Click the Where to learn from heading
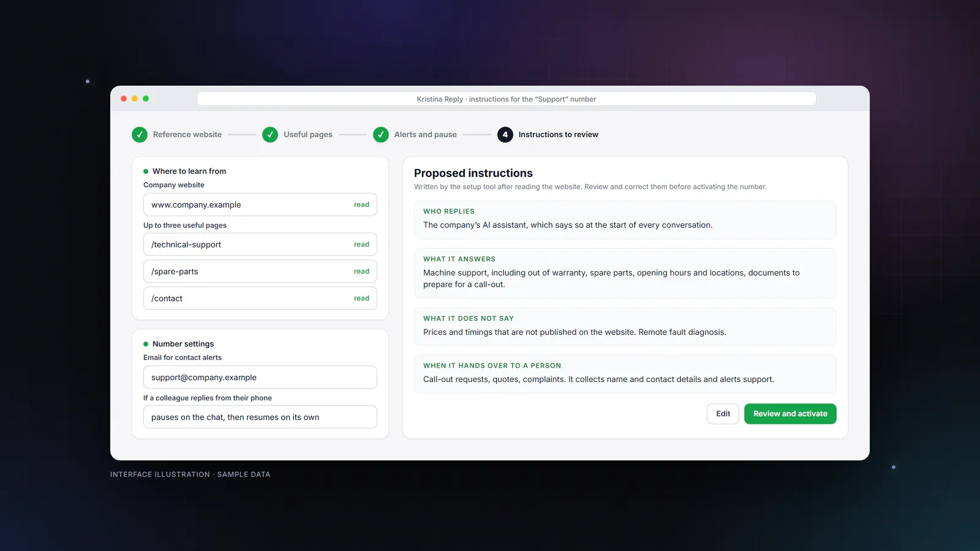The width and height of the screenshot is (980, 551). [x=189, y=171]
